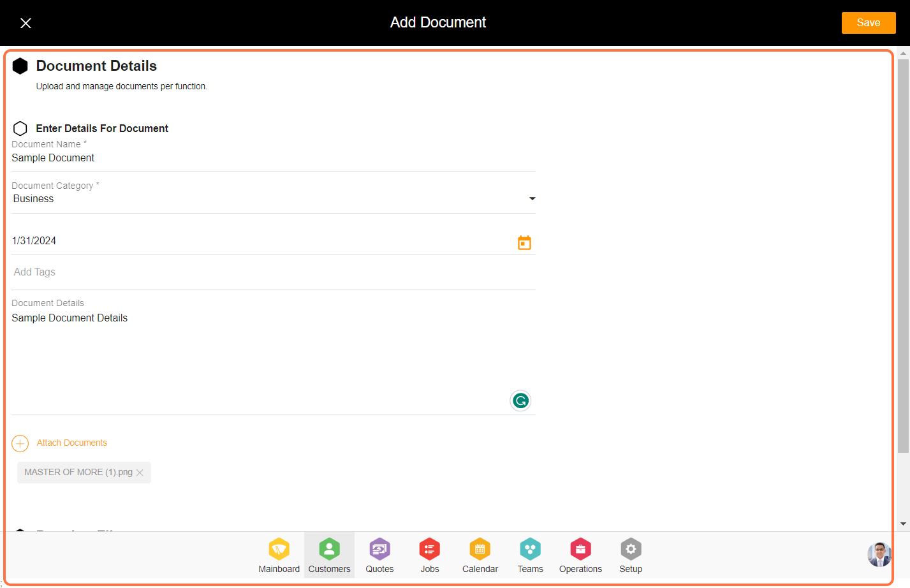Click the Attach Documents link
The height and width of the screenshot is (588, 910).
coord(72,443)
